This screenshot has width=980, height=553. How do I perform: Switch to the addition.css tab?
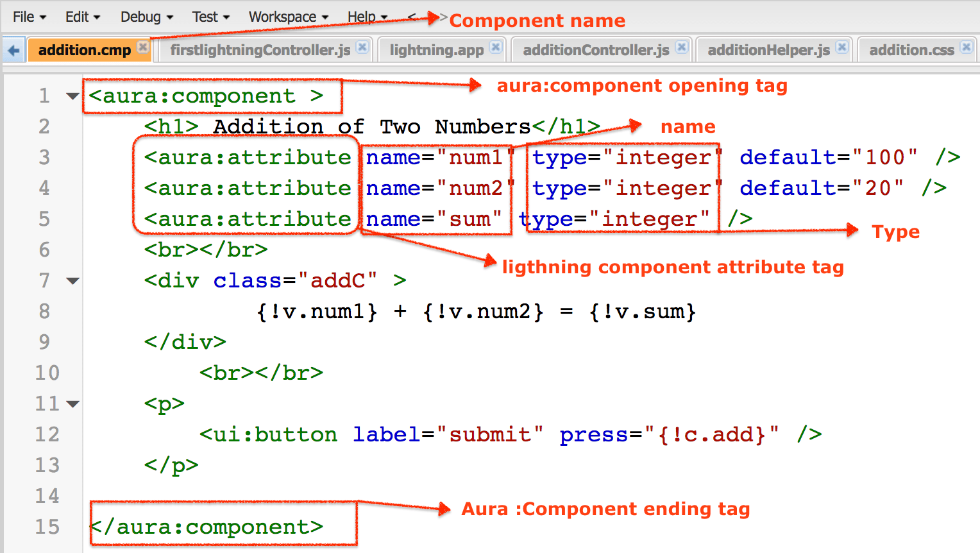[x=911, y=49]
